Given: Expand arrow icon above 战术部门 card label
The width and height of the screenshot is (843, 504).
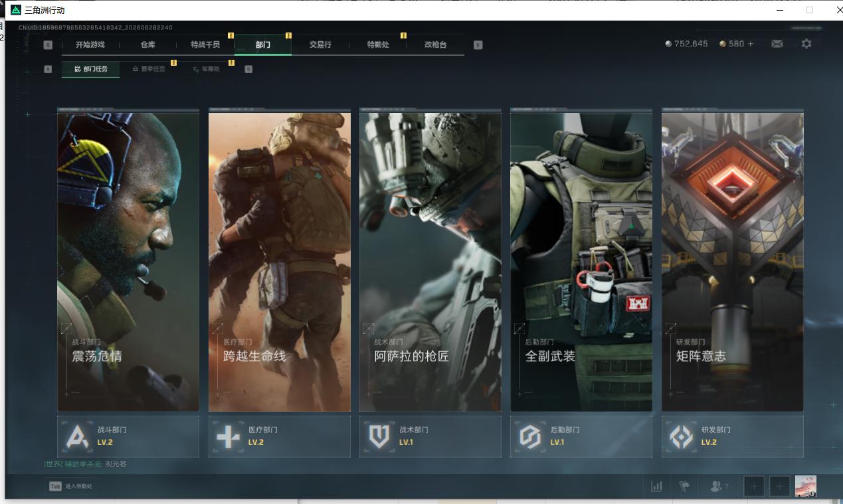Looking at the screenshot, I should point(369,328).
